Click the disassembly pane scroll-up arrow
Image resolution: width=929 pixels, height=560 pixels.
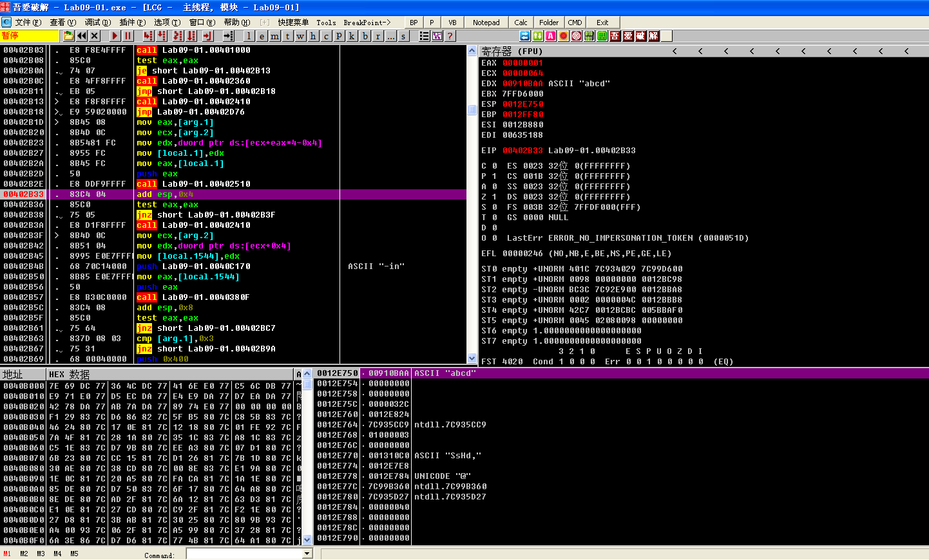[472, 50]
